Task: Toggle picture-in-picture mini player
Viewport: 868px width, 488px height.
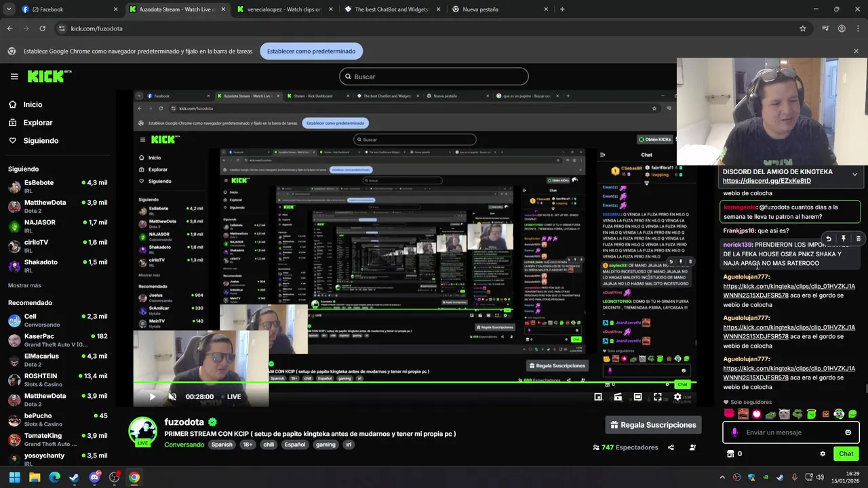Action: click(597, 396)
